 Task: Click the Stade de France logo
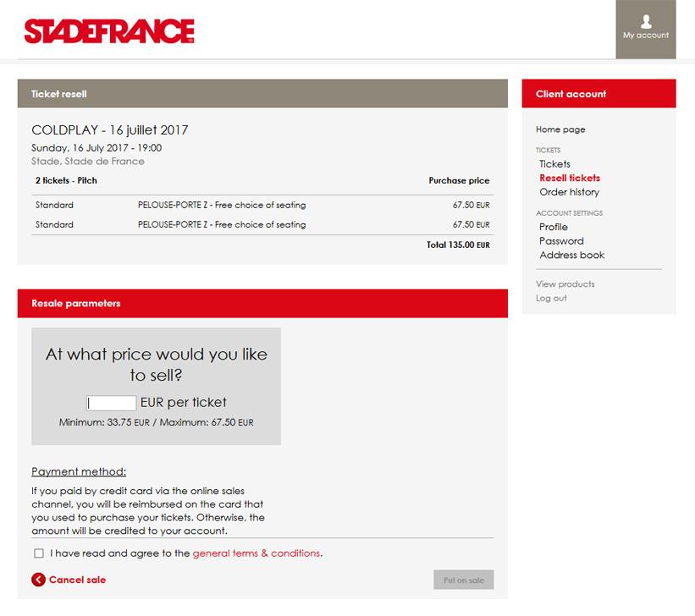[x=109, y=31]
